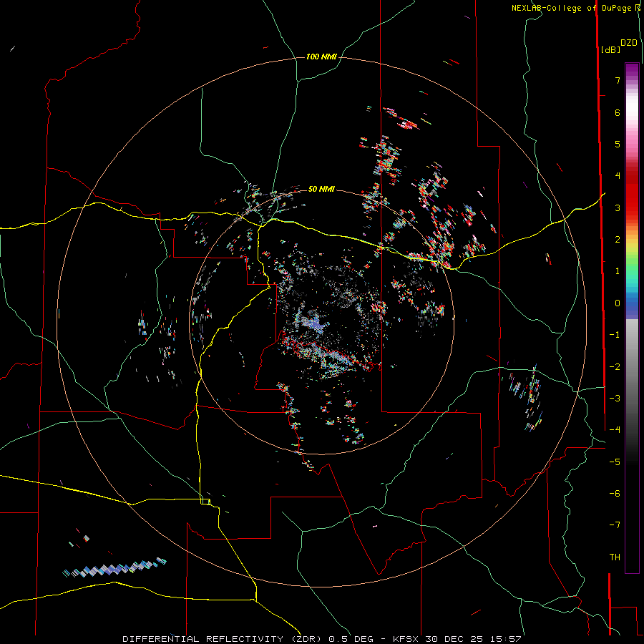Click the TH threshold label
The height and width of the screenshot is (644, 644).
tap(615, 557)
